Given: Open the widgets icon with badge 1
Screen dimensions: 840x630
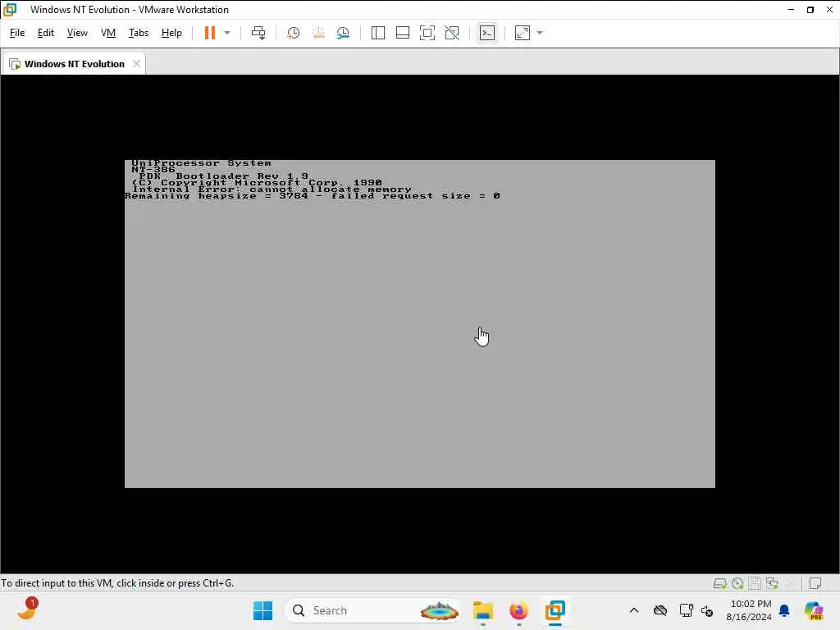Looking at the screenshot, I should 27,609.
